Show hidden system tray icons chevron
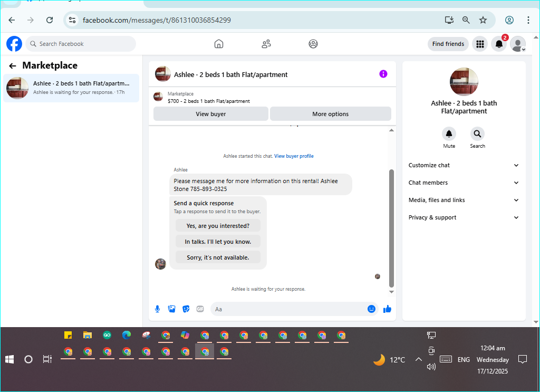 [x=418, y=360]
